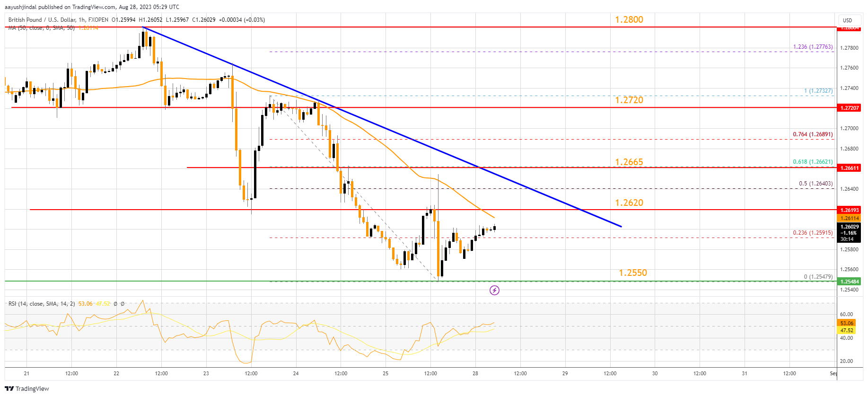Click the 53.06 value in the RSI legend

pos(86,304)
